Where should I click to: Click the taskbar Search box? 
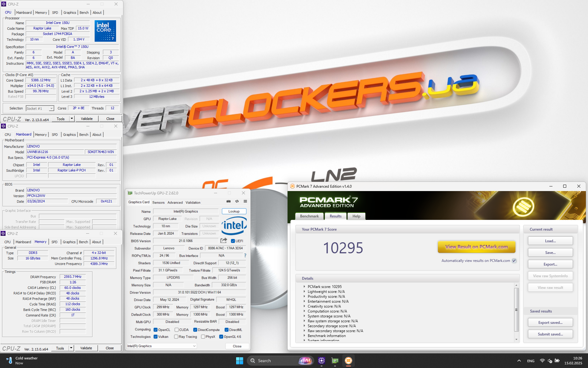280,361
